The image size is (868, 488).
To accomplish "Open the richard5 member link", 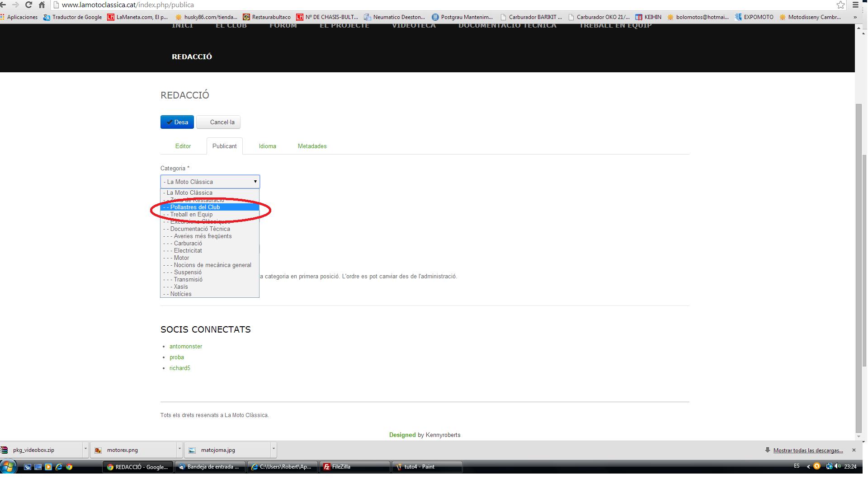I will tap(180, 368).
